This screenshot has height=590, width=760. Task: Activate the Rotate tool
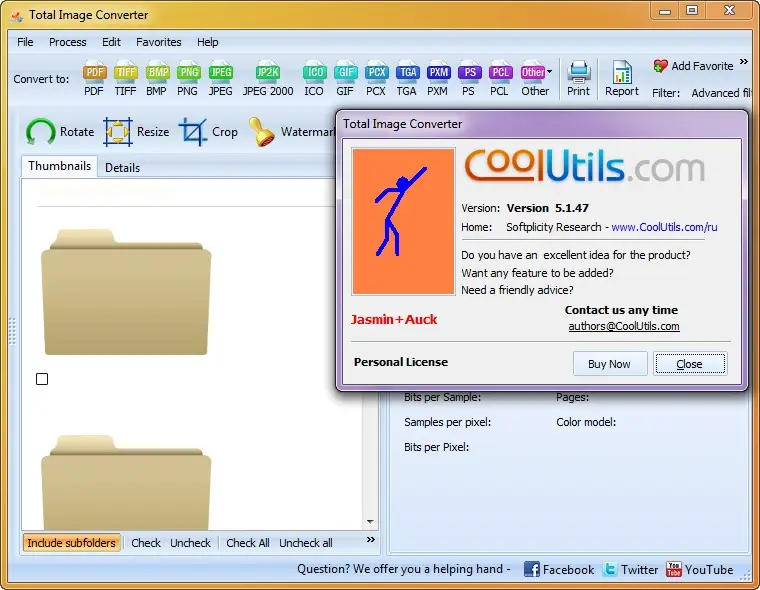tap(60, 132)
